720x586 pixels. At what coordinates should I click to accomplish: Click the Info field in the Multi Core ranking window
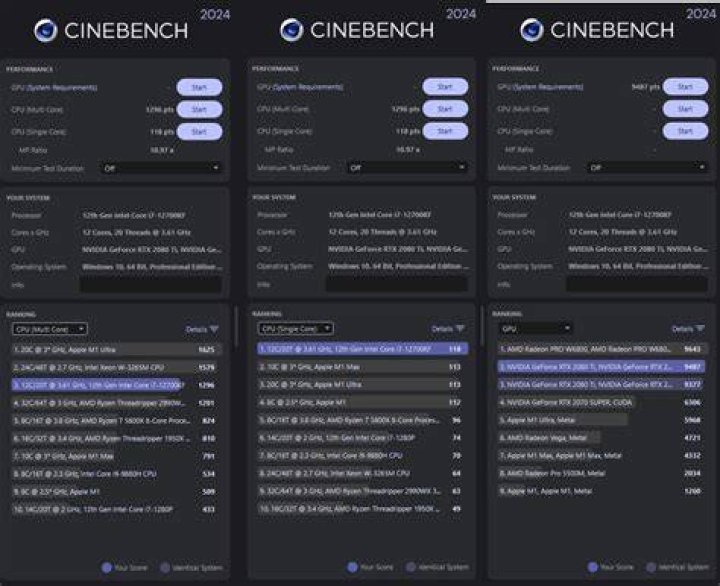151,285
